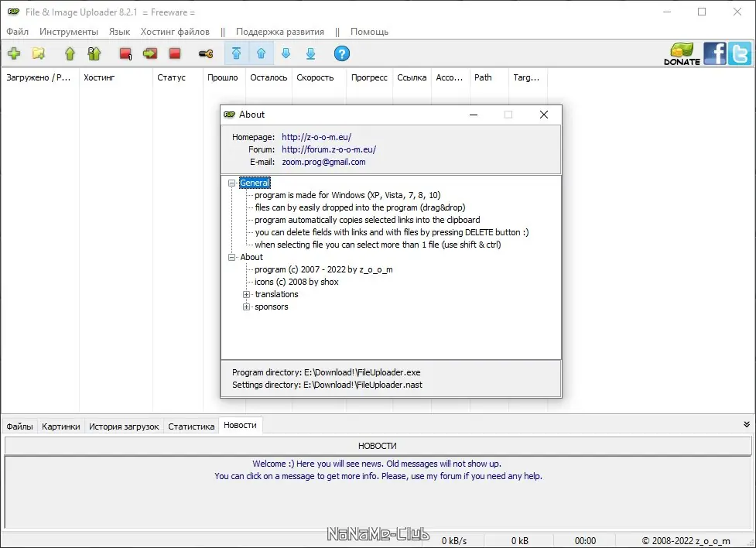Open the Facebook icon in toolbar
Screen dimensions: 756x548
pos(715,53)
